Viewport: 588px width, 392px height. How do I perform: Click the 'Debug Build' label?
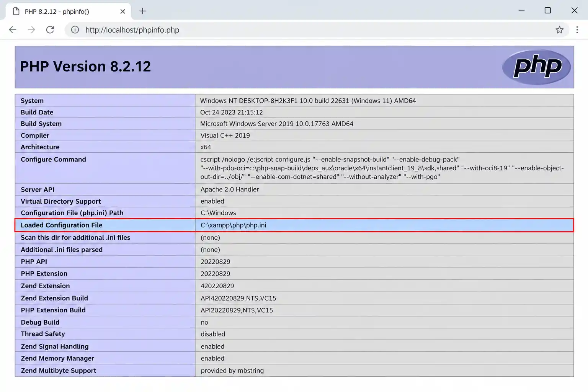point(40,322)
